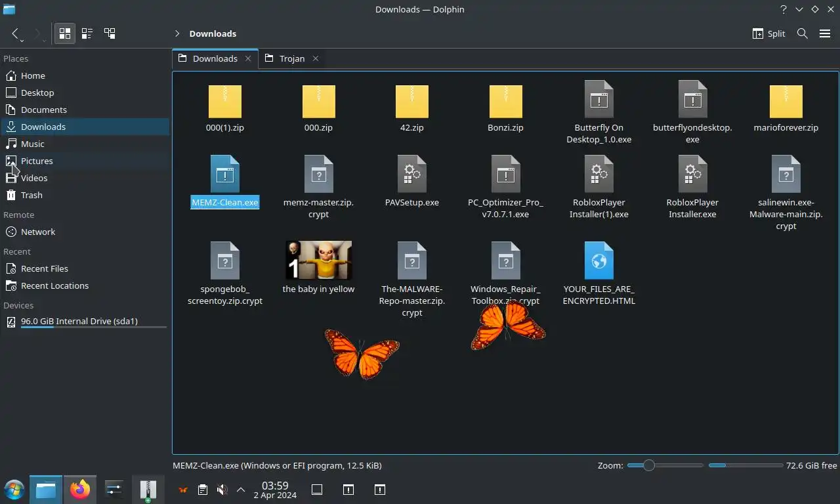
Task: Select the 000(1).zip archive
Action: (225, 108)
